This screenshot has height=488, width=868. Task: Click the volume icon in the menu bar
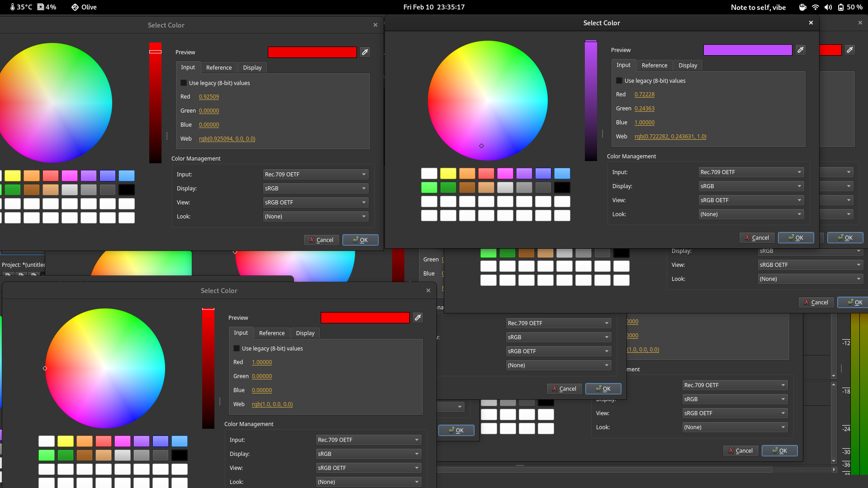pos(828,7)
